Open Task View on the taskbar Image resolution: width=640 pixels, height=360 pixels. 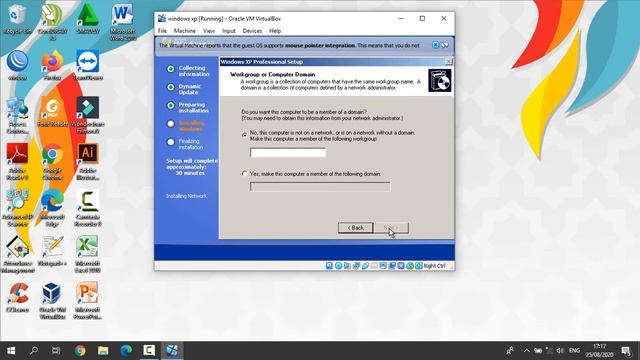[56, 351]
